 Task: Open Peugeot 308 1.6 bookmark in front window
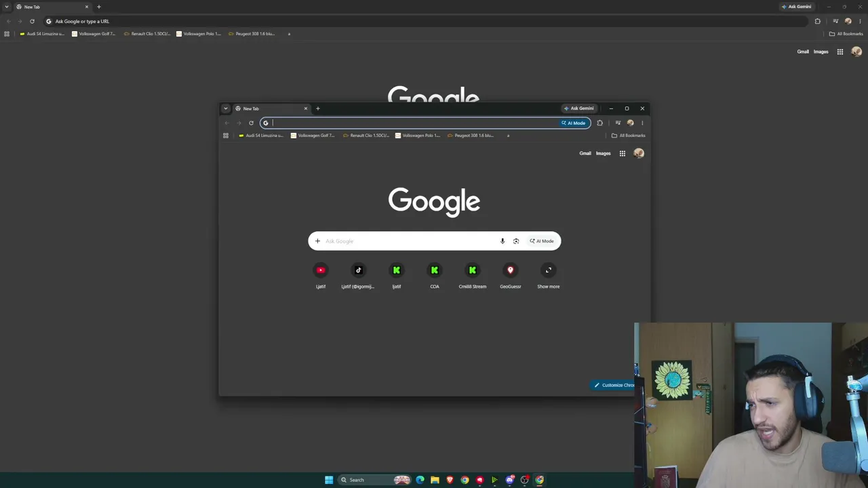[471, 136]
